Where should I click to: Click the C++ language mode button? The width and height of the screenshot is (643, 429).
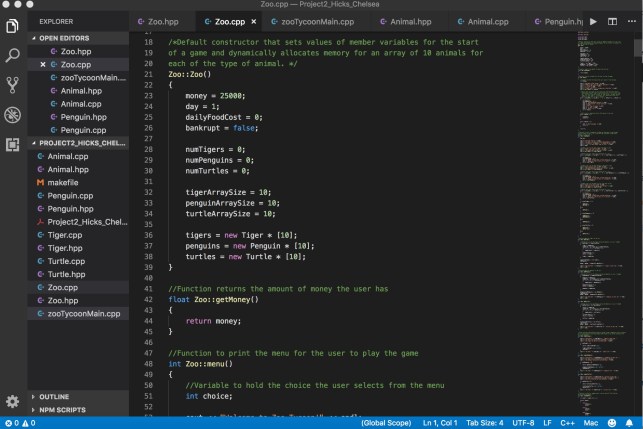565,423
